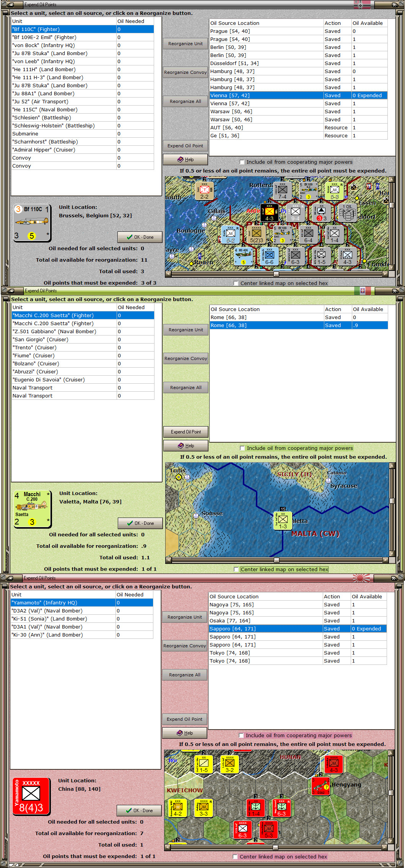
Task: Click Help book icon in Japanese window
Action: pyautogui.click(x=179, y=733)
